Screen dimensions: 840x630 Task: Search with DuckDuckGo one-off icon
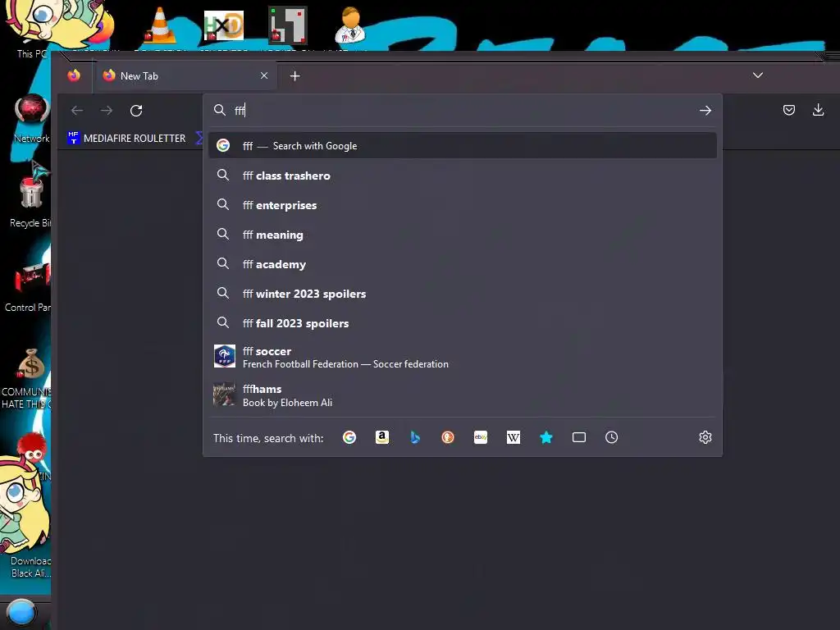[x=448, y=438]
